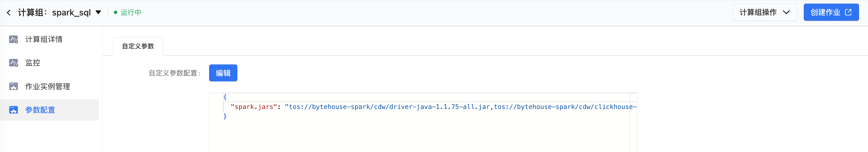Open the 计算组详情 menu item
868x152 pixels.
[x=44, y=39]
